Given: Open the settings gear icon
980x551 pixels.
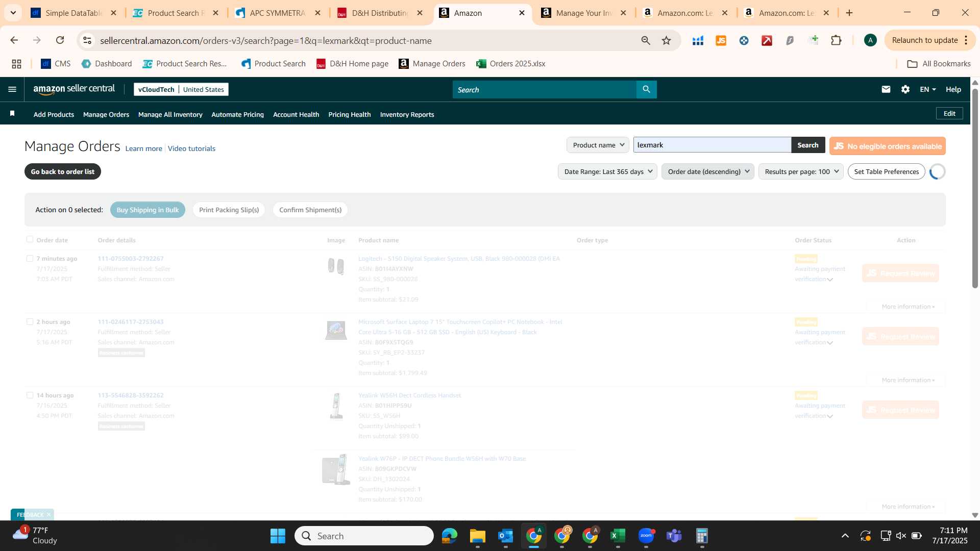Looking at the screenshot, I should (x=905, y=89).
